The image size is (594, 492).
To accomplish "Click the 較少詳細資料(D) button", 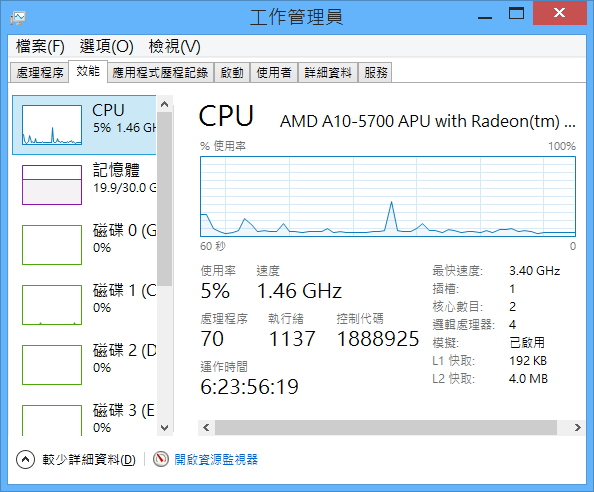I will click(89, 459).
